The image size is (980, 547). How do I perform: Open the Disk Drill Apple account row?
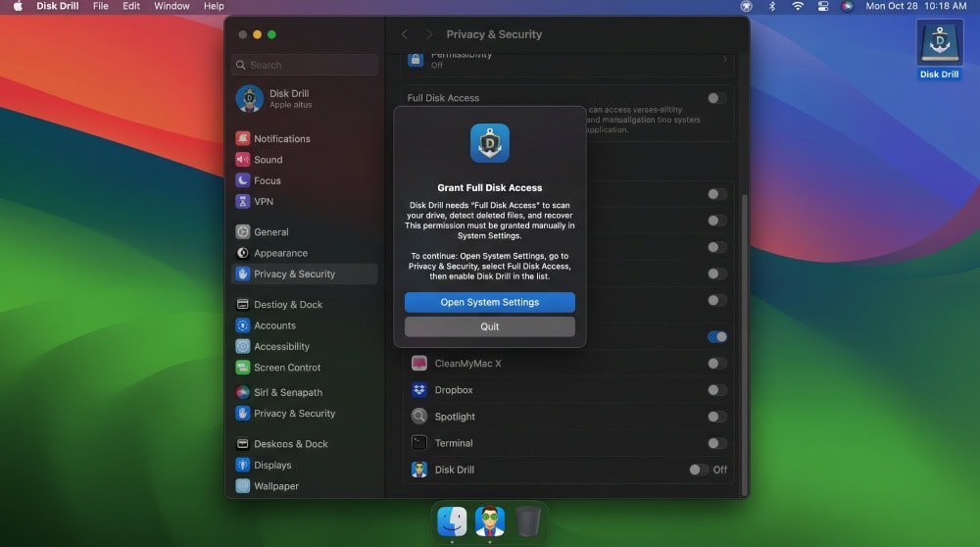point(305,99)
